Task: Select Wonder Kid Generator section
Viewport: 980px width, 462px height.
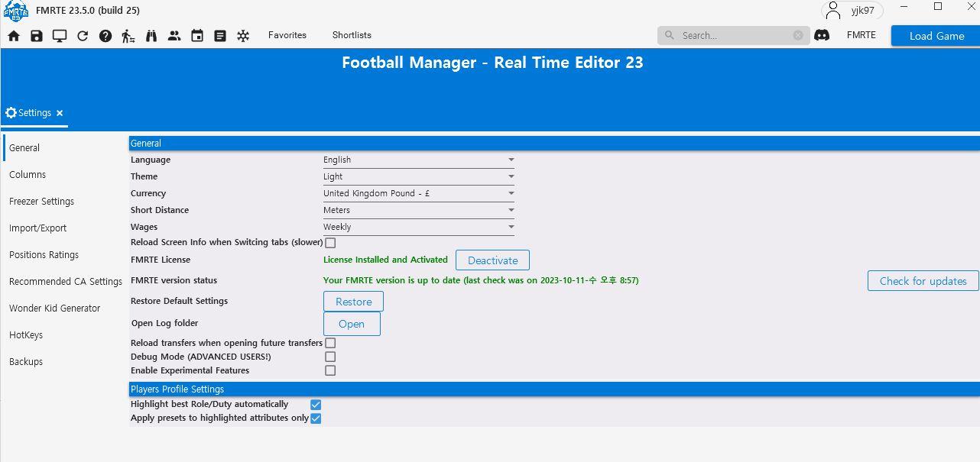Action: [x=54, y=309]
